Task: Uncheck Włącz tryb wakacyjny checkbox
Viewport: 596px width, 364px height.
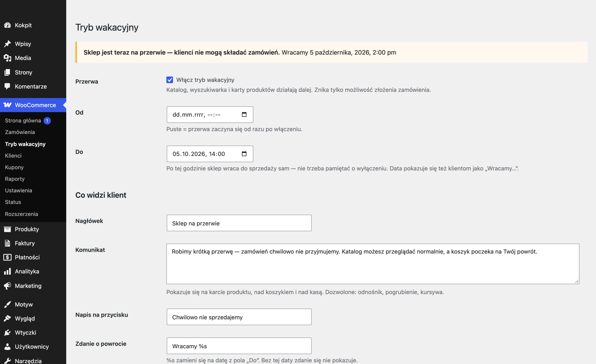Action: pyautogui.click(x=169, y=80)
